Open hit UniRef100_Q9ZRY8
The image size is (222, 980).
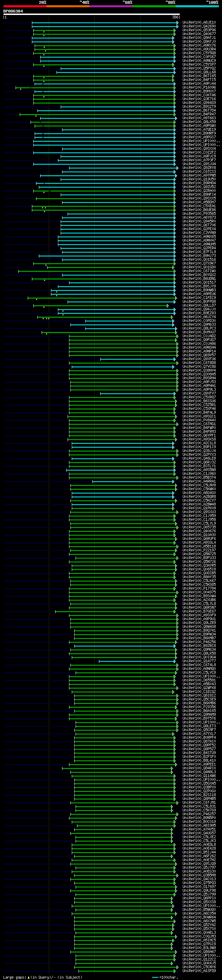point(199,168)
